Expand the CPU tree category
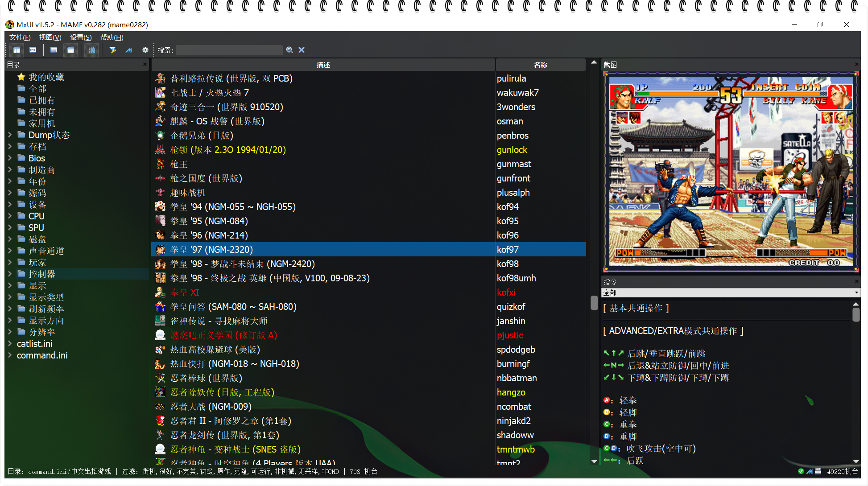The width and height of the screenshot is (868, 486). [10, 216]
